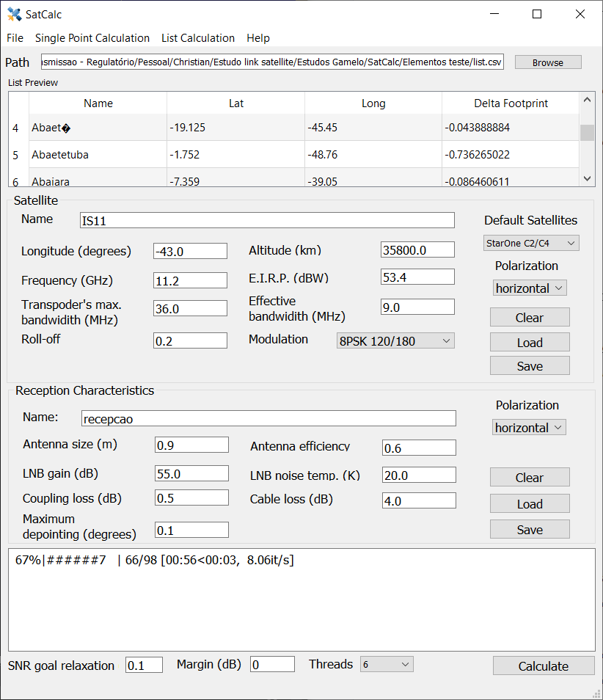Open the List Calculation menu

pyautogui.click(x=198, y=38)
